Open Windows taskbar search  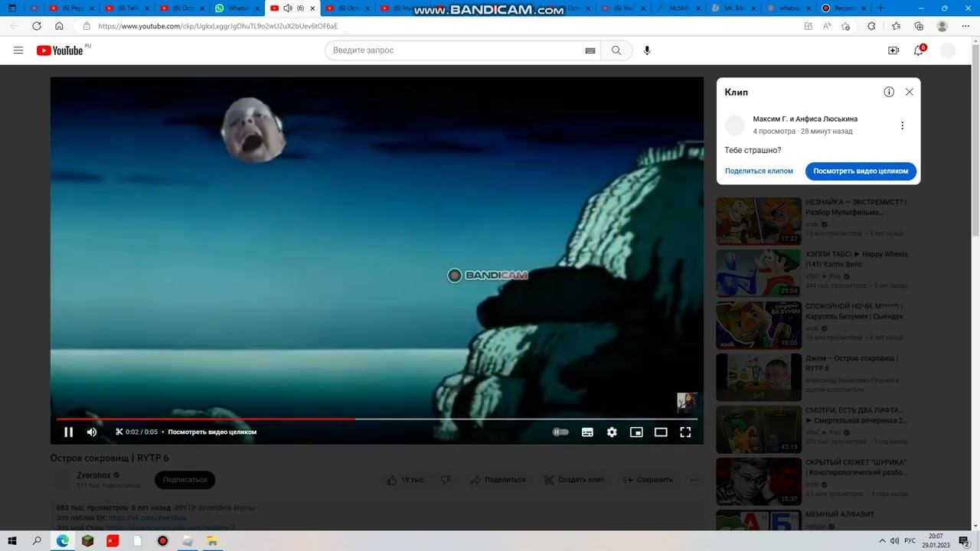click(37, 540)
